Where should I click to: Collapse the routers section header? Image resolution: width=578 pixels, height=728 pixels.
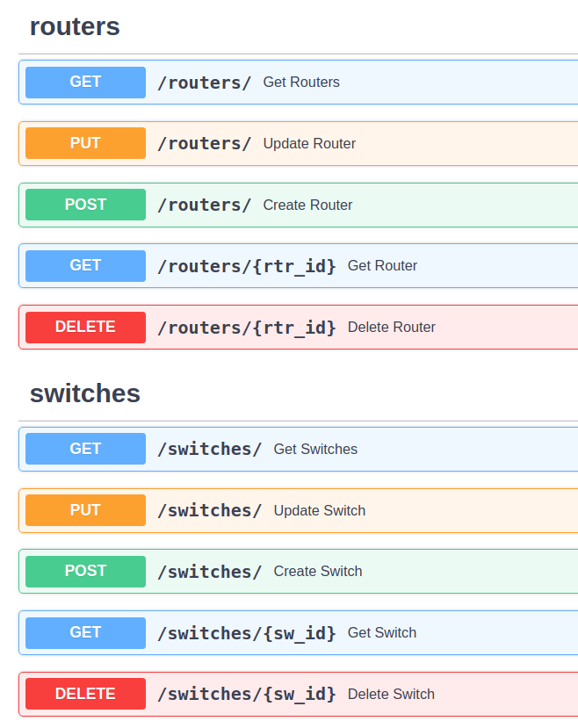[x=74, y=27]
